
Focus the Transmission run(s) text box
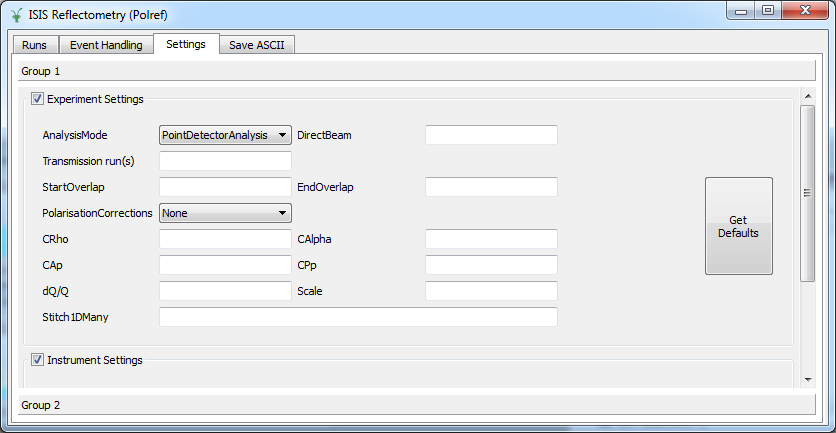point(225,161)
